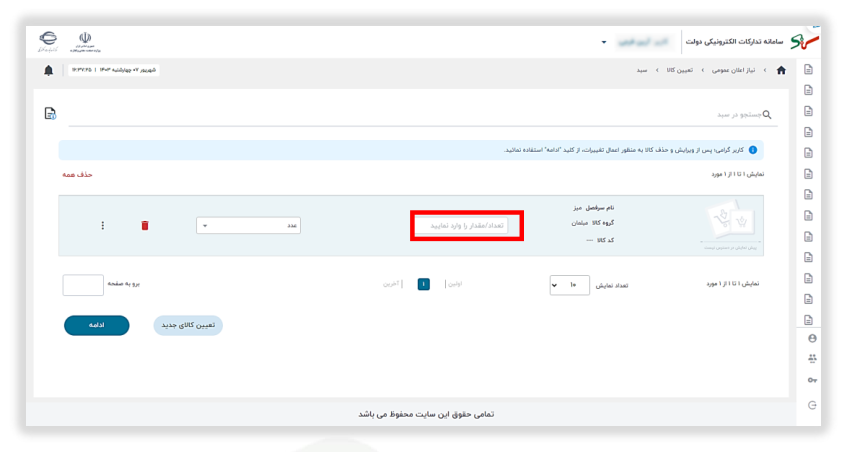847x452 pixels.
Task: Focus the برو به صفحه page number field
Action: coord(83,285)
